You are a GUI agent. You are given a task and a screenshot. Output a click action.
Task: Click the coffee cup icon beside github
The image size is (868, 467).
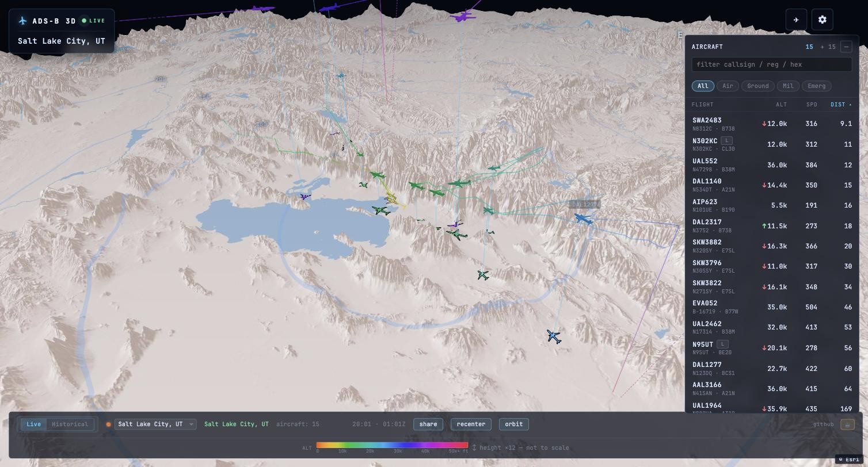847,424
